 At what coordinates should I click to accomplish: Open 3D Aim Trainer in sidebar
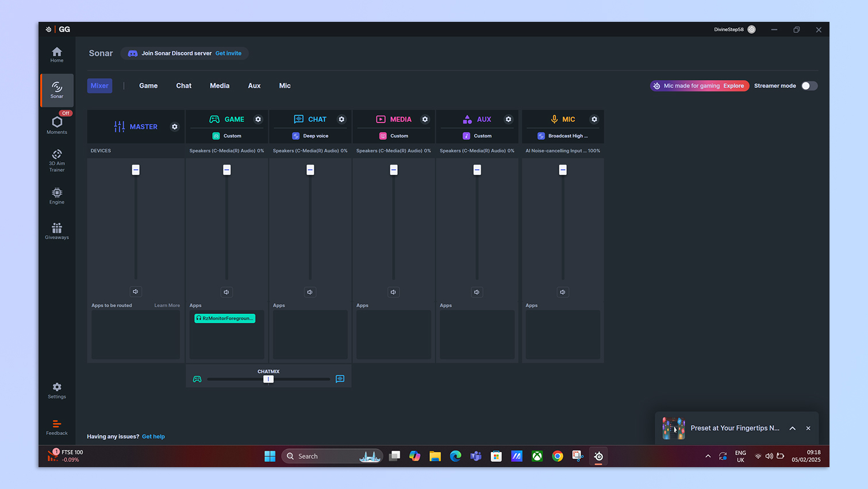pyautogui.click(x=57, y=160)
